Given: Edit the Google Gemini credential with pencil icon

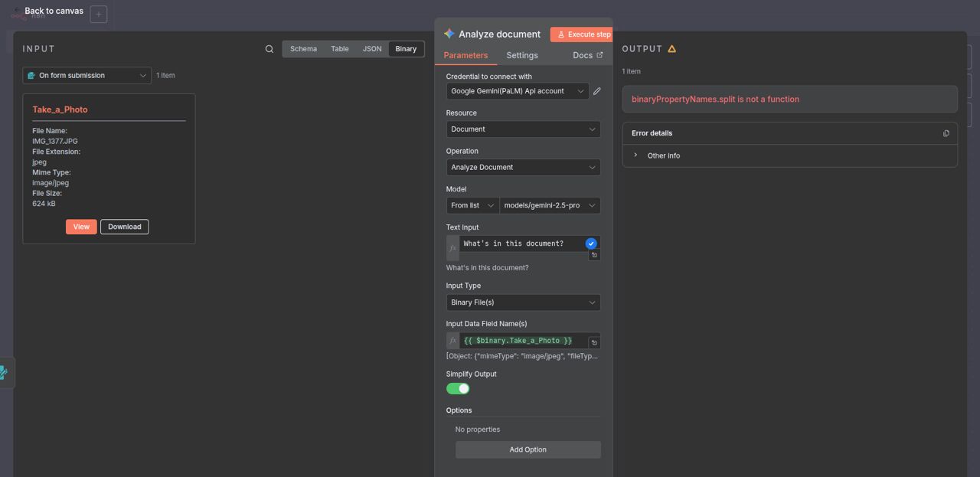Looking at the screenshot, I should pos(597,91).
